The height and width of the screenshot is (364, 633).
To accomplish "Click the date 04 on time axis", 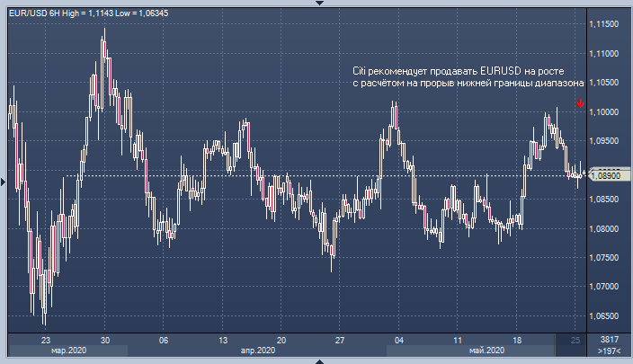I will (398, 341).
